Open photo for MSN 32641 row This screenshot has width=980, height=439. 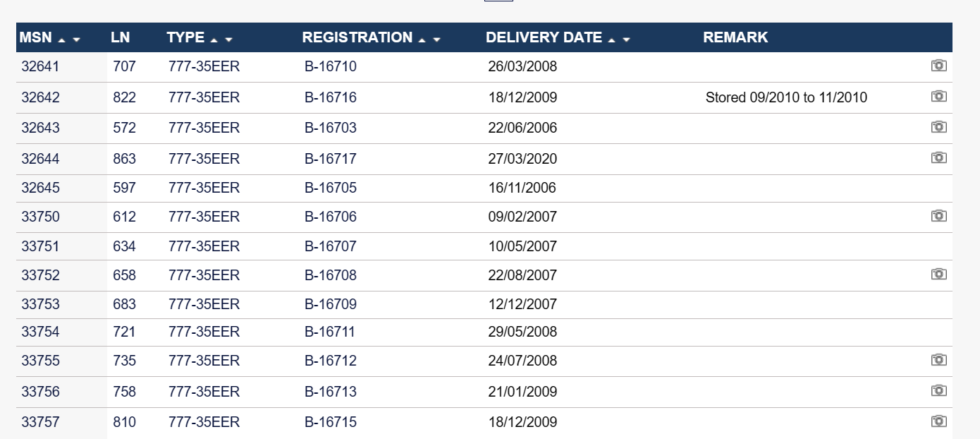[x=938, y=66]
